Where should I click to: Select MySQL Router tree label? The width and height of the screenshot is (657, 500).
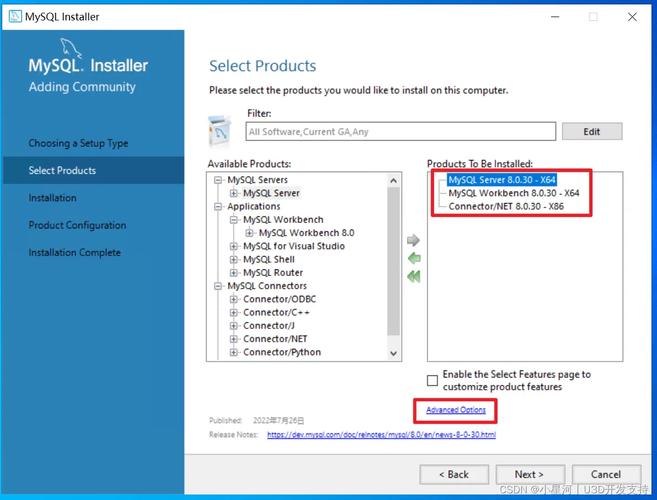click(x=273, y=273)
